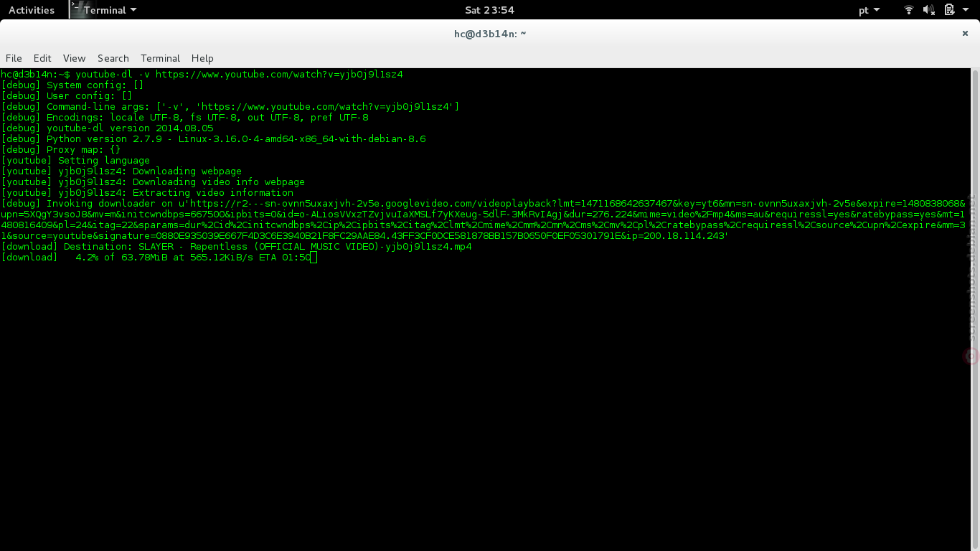Click the 'Downloading video info webpage' line
The height and width of the screenshot is (551, 980).
tap(153, 182)
